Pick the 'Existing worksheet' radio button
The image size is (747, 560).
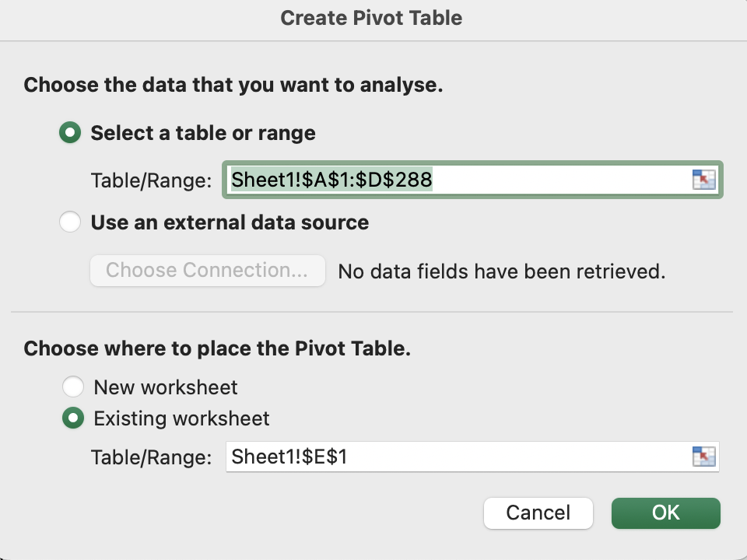[73, 418]
